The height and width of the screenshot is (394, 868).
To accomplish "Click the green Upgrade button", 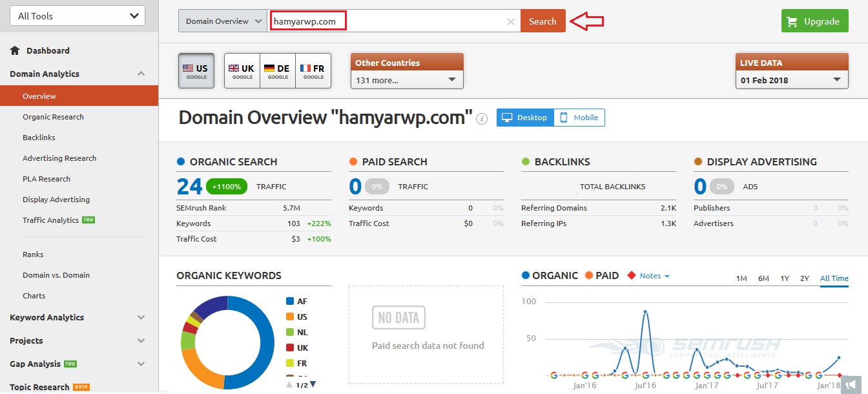I will pos(814,21).
